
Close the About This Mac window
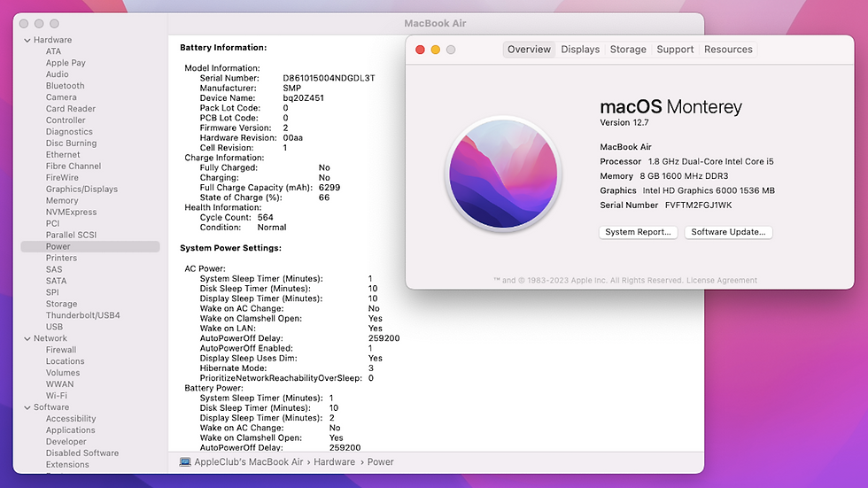(x=420, y=50)
